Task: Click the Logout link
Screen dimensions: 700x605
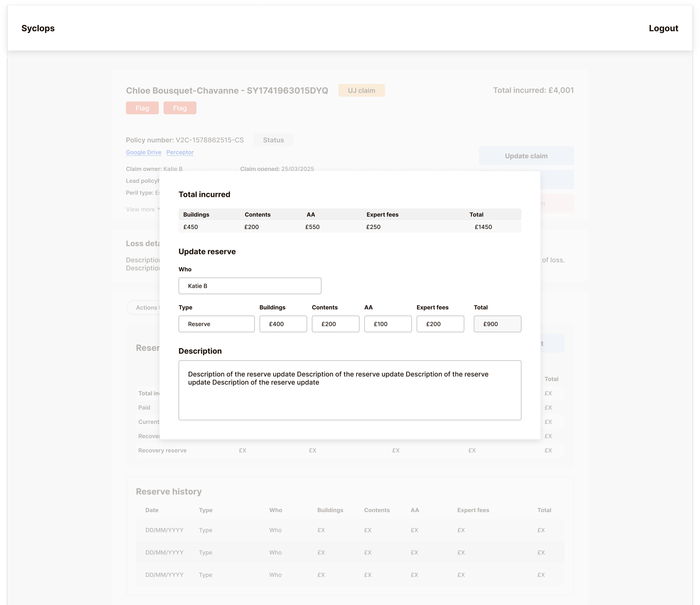Action: 663,28
